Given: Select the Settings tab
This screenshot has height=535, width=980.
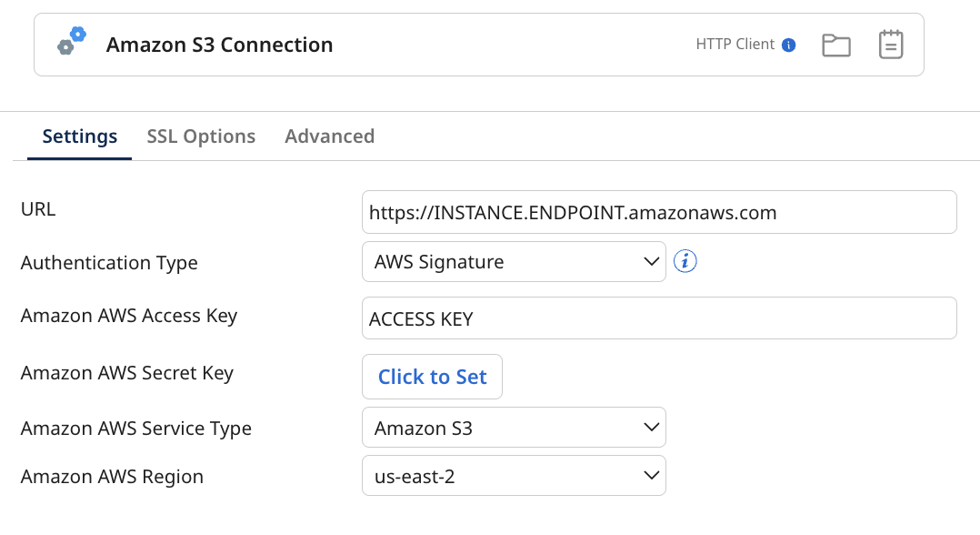Looking at the screenshot, I should [x=79, y=136].
